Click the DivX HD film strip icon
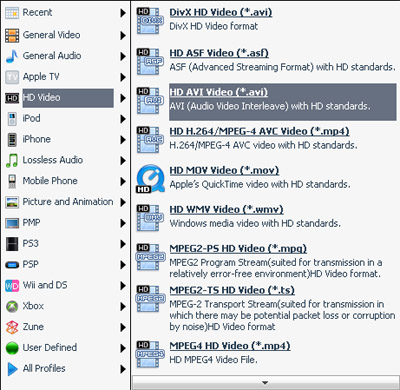Image resolution: width=400 pixels, height=390 pixels. click(150, 21)
